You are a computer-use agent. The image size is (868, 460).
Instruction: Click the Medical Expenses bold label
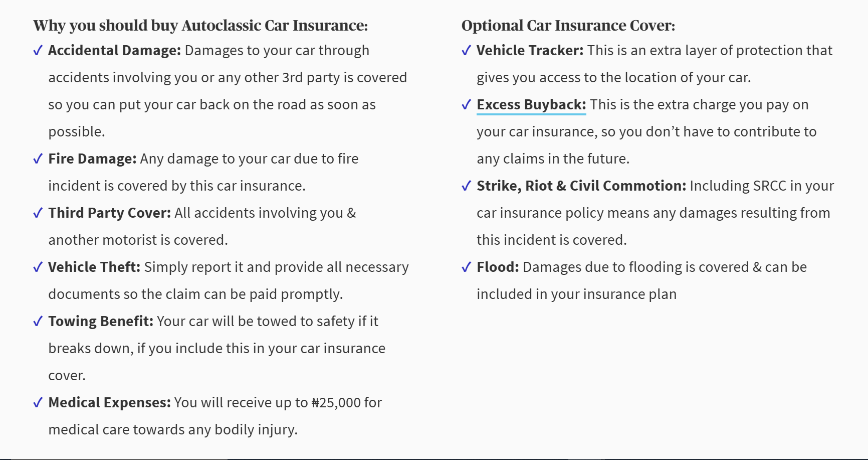pyautogui.click(x=110, y=403)
